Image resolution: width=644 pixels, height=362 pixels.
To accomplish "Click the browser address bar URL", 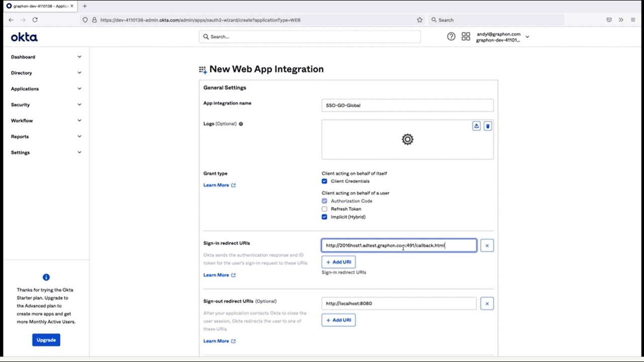I will 200,20.
